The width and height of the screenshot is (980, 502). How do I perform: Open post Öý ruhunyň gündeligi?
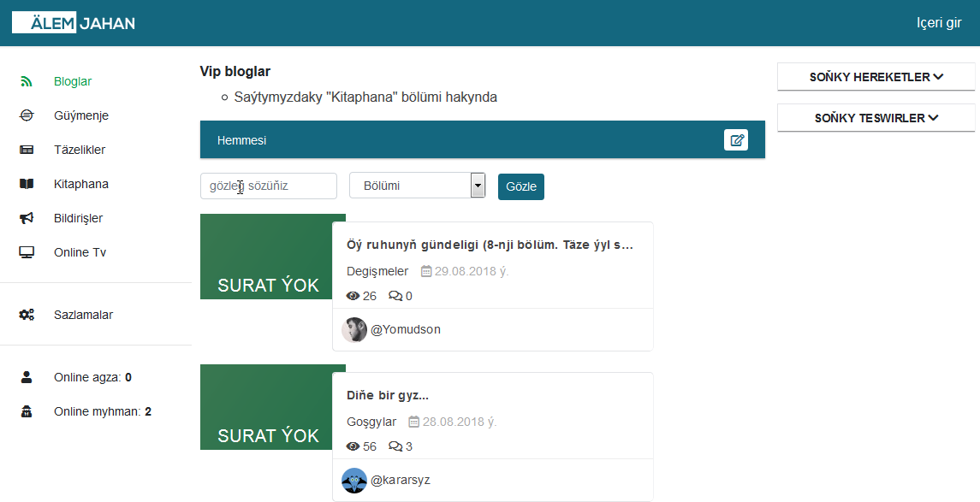(x=490, y=245)
